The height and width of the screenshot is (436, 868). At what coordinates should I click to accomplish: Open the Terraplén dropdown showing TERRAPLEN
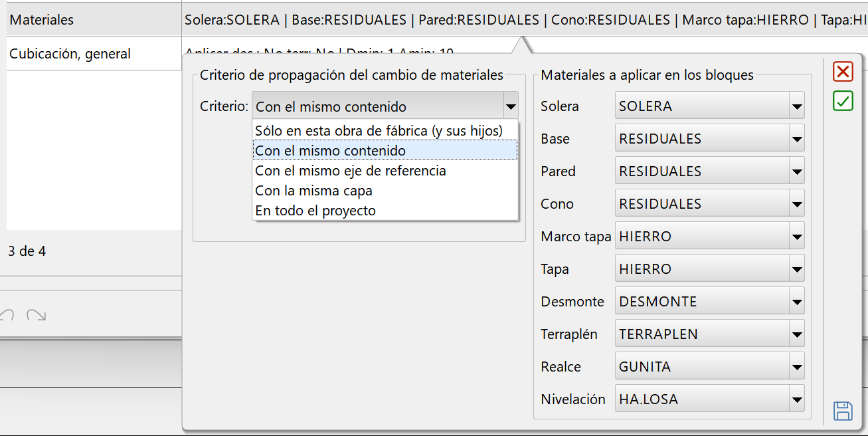point(795,333)
